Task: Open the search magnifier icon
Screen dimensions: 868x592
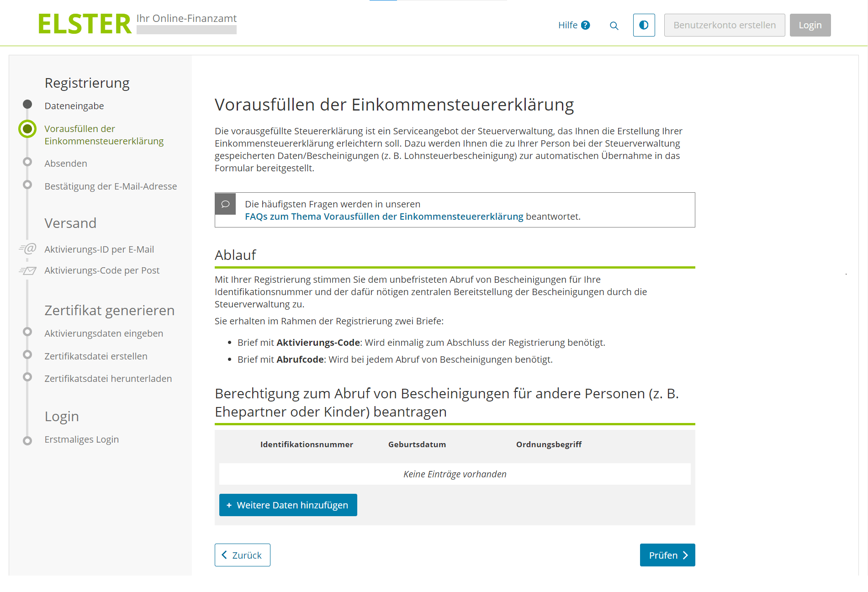Action: [x=614, y=26]
